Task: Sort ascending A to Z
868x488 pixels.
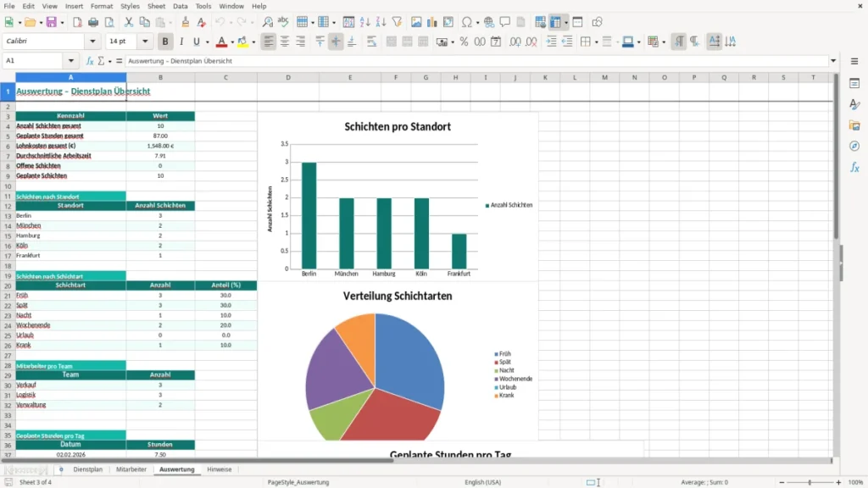Action: tap(364, 22)
